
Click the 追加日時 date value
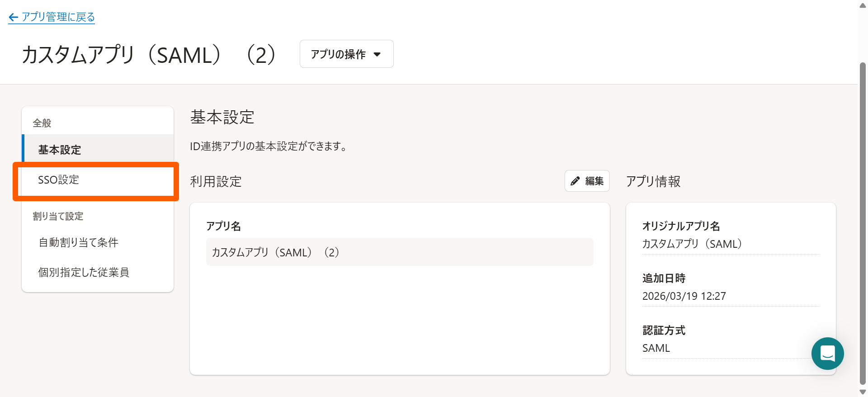(x=684, y=296)
